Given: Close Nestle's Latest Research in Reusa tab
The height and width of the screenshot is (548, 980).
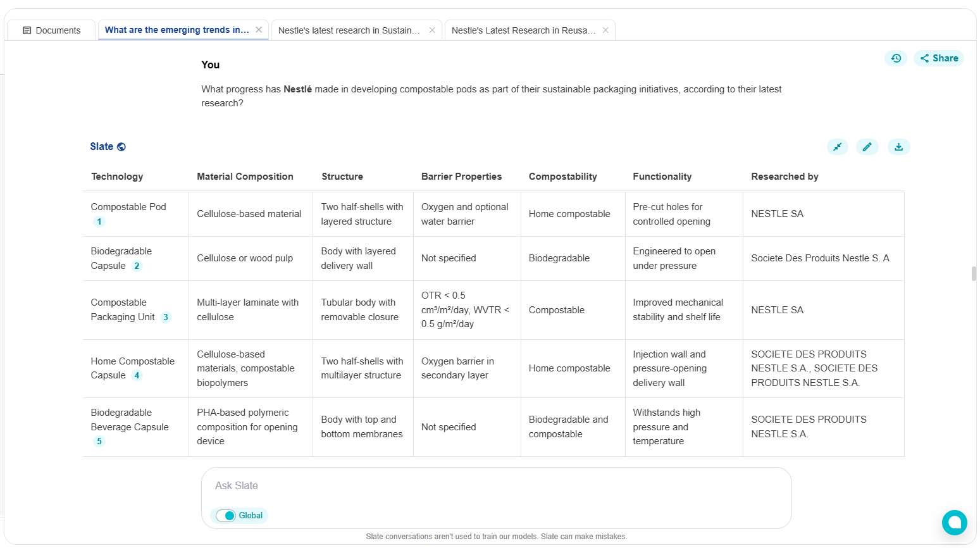Looking at the screenshot, I should coord(605,30).
